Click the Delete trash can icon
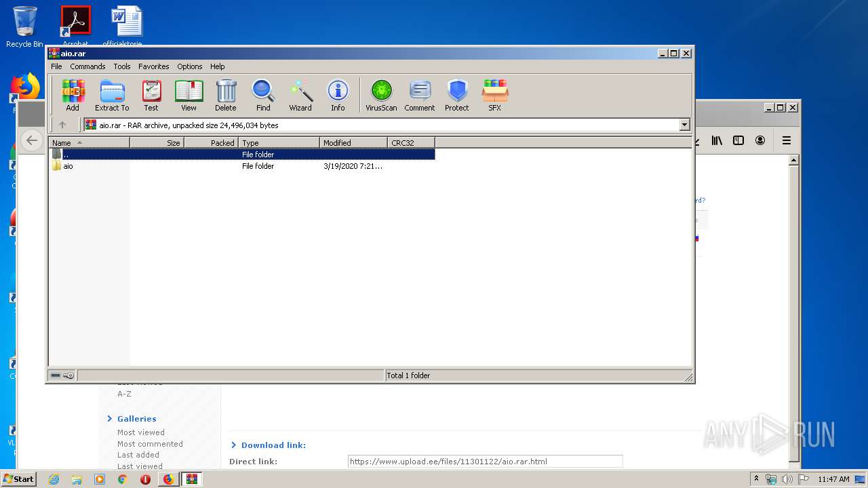 (x=226, y=96)
